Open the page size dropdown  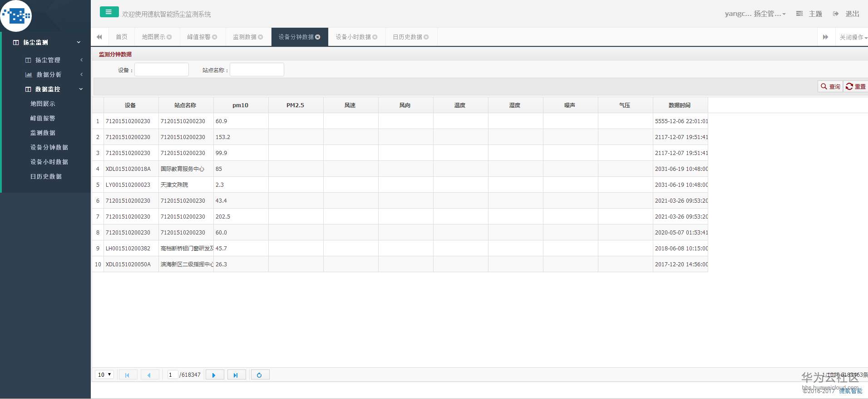(104, 375)
